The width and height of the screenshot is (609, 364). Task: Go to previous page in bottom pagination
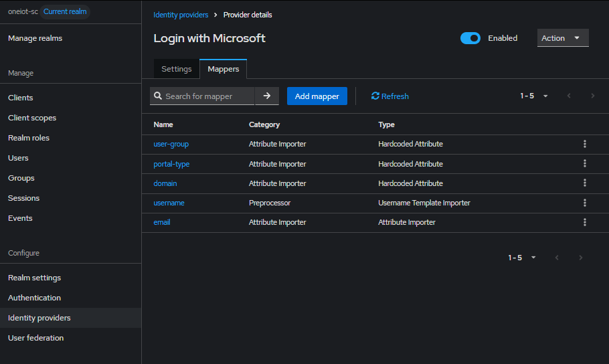[x=557, y=258]
